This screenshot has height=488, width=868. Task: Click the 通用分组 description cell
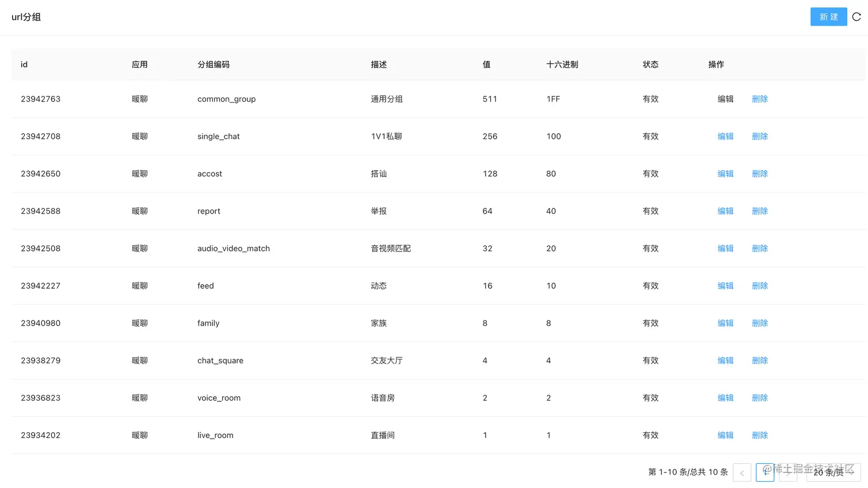click(x=387, y=99)
